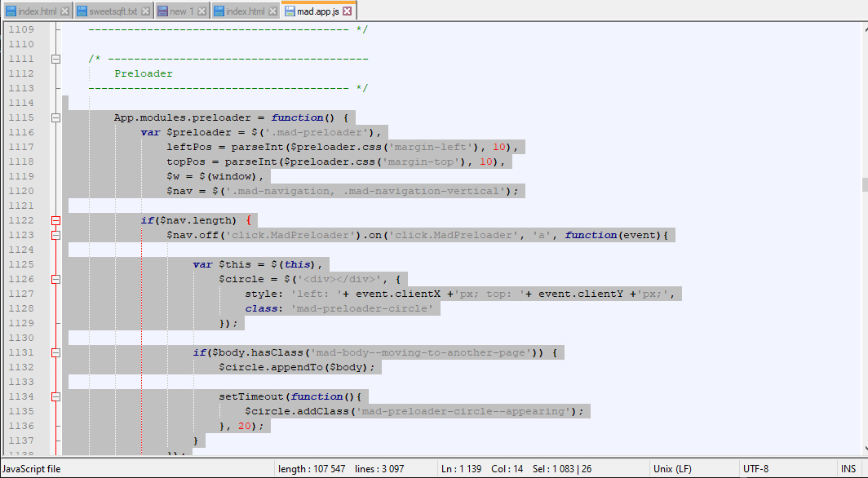This screenshot has height=478, width=868.
Task: Click line number 1120 in the margin
Action: coord(21,191)
